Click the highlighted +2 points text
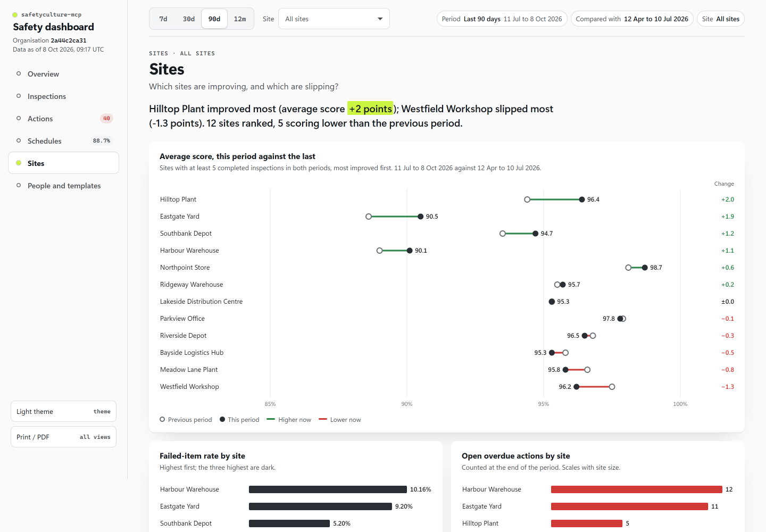 (x=370, y=109)
